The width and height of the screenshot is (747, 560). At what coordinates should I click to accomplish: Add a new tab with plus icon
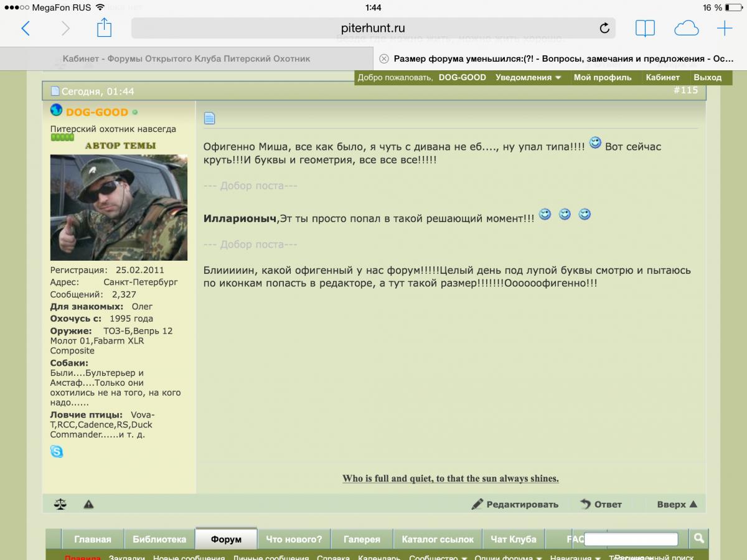pos(725,28)
